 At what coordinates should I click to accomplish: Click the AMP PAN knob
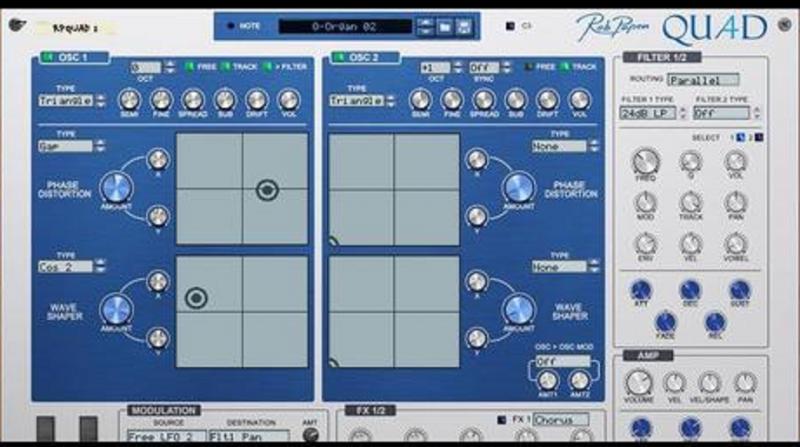click(x=745, y=383)
